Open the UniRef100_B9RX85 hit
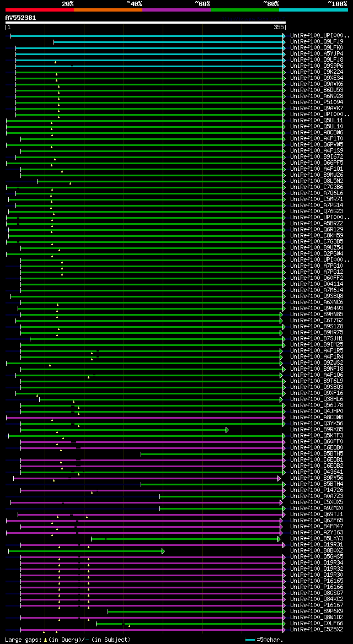 pyautogui.click(x=317, y=429)
